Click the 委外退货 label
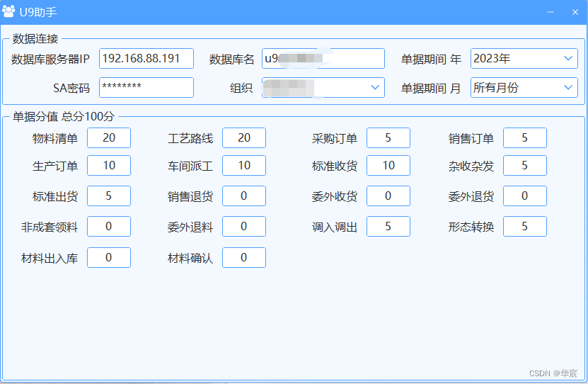The height and width of the screenshot is (384, 588). point(471,196)
